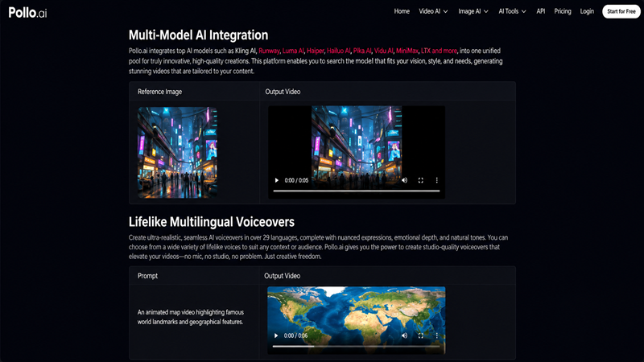Open the API page
The image size is (644, 362).
coord(540,11)
